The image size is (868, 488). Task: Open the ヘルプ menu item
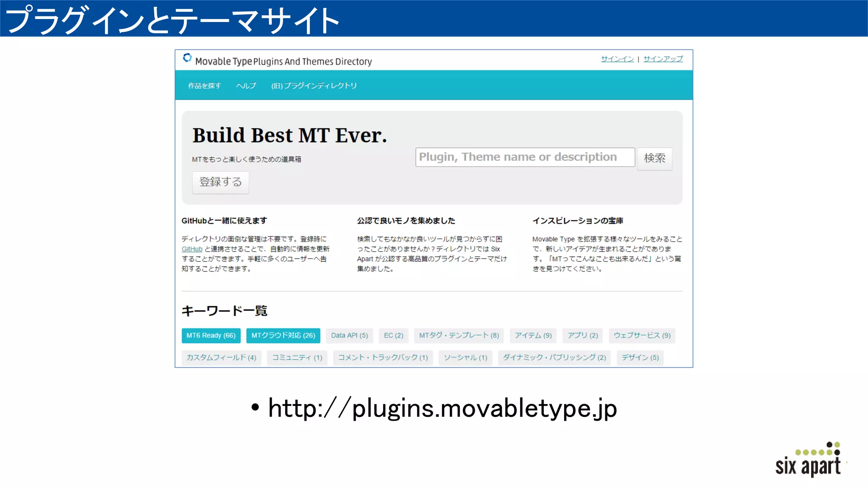pos(246,86)
